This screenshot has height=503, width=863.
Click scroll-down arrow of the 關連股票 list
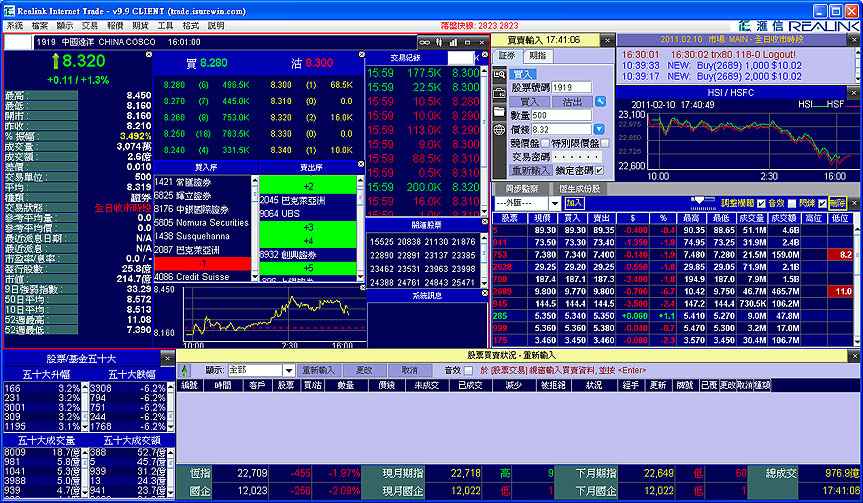(484, 283)
